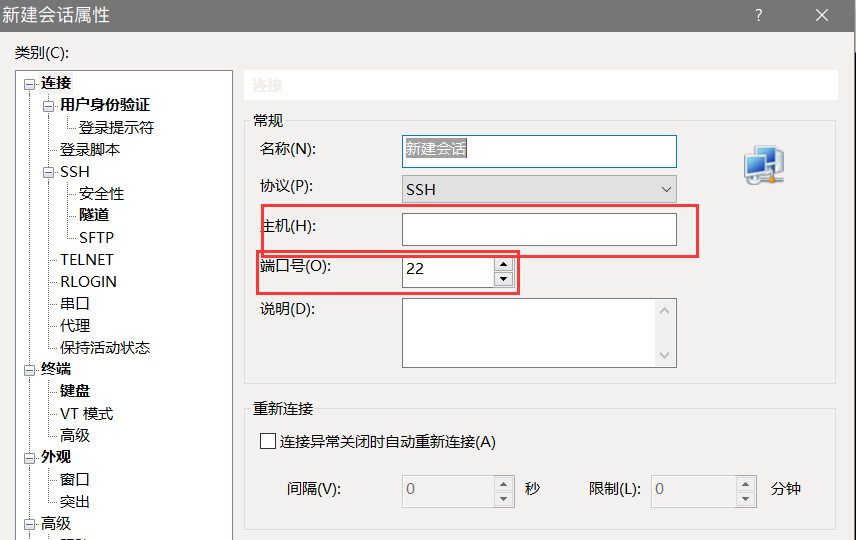Click the 限制 limit field
Screen dimensions: 856x540
(693, 491)
